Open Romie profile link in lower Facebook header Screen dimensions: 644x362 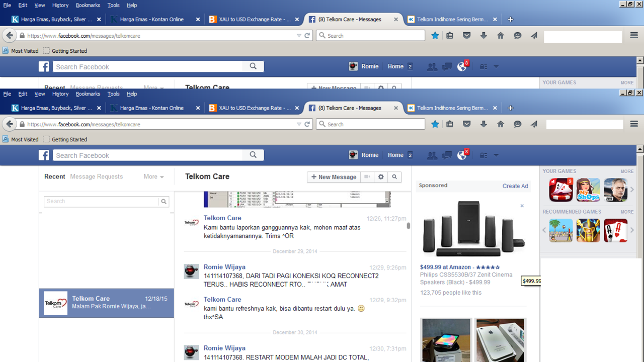point(365,155)
